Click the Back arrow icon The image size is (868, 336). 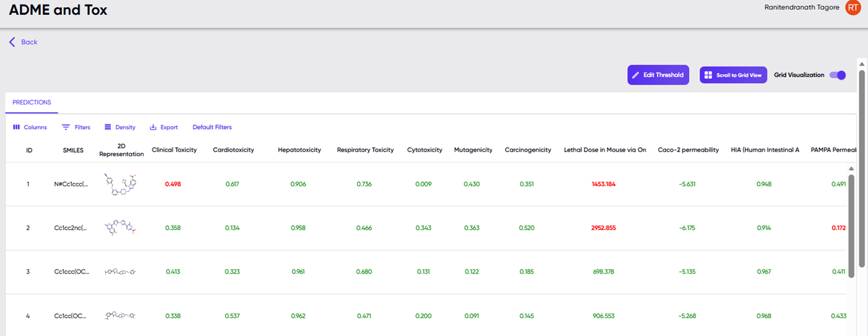pyautogui.click(x=12, y=42)
